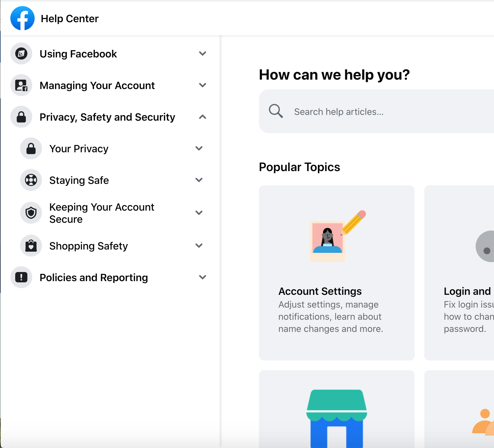This screenshot has height=448, width=494.
Task: Open the Account Settings topic title
Action: tap(320, 291)
